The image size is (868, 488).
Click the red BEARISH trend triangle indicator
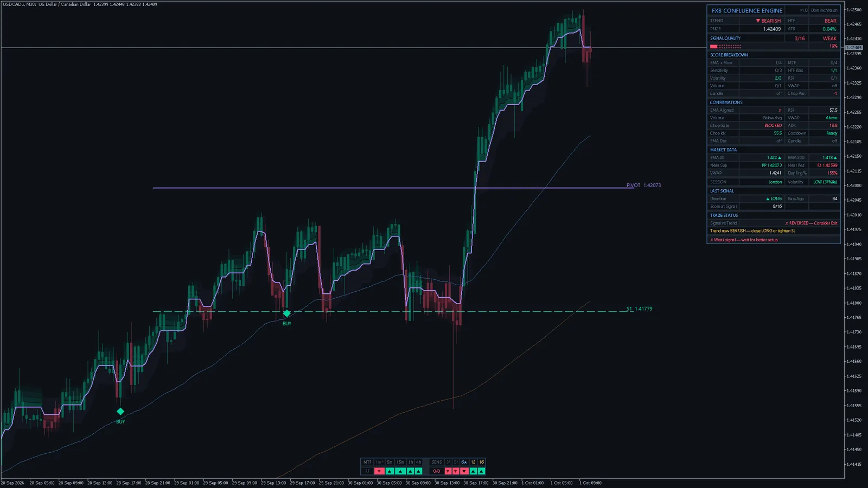tap(758, 21)
